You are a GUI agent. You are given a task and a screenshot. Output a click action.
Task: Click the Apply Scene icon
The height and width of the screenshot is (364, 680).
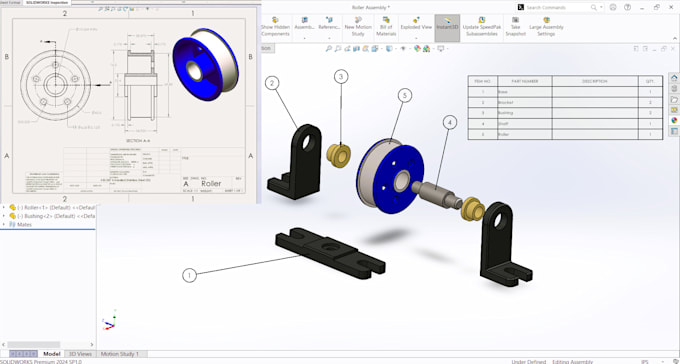pyautogui.click(x=427, y=49)
